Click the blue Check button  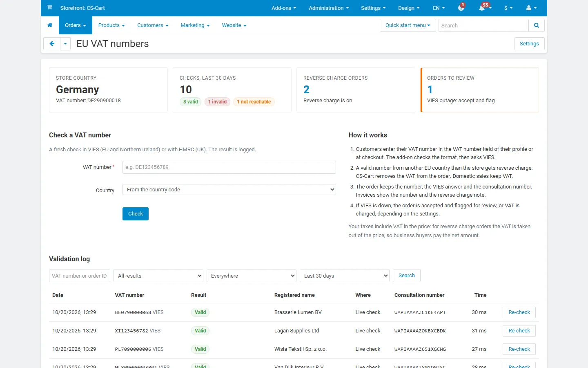point(136,214)
